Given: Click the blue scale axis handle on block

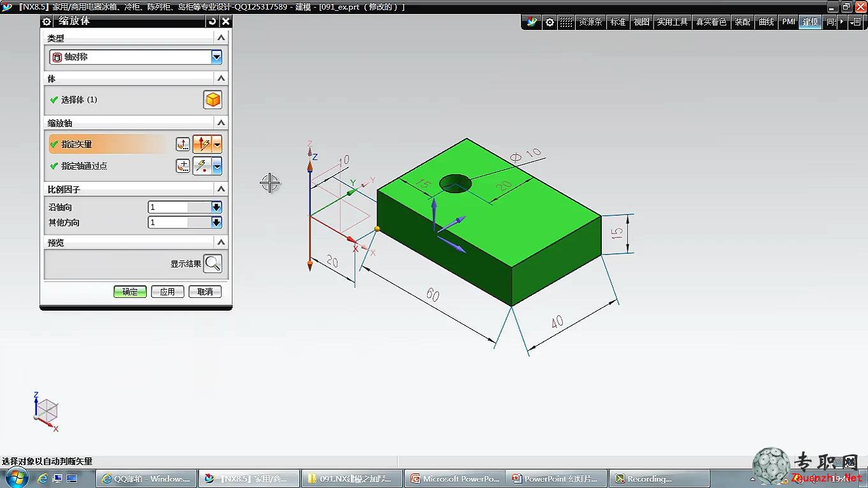Looking at the screenshot, I should click(x=434, y=214).
